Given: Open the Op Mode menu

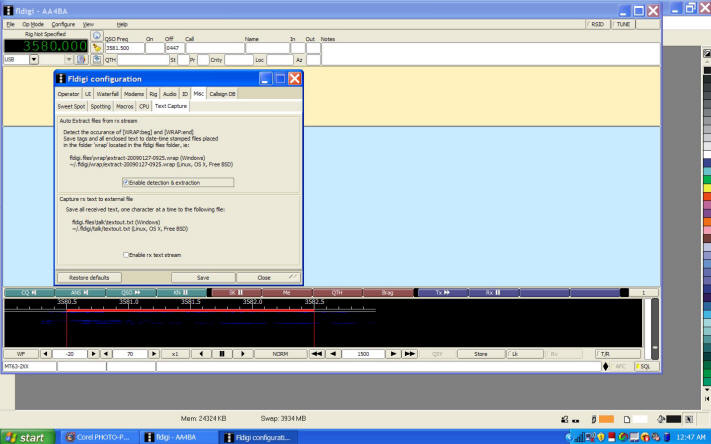Looking at the screenshot, I should (x=33, y=24).
